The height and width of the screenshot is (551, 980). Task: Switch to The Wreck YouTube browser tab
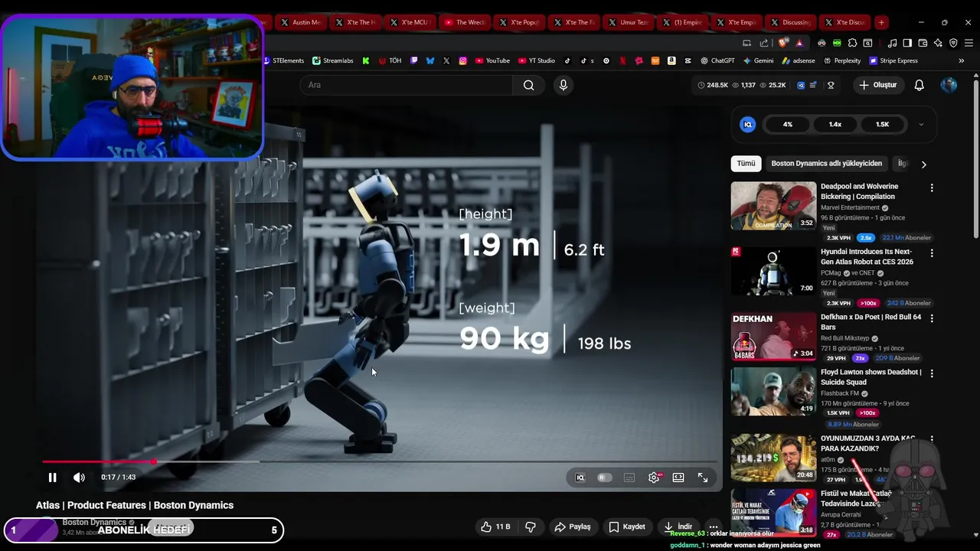pyautogui.click(x=465, y=22)
